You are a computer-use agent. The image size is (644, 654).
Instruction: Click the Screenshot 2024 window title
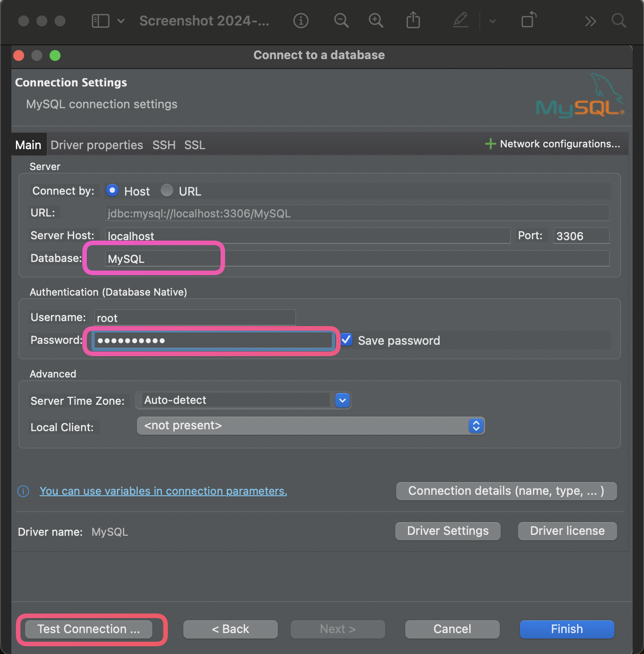(204, 21)
